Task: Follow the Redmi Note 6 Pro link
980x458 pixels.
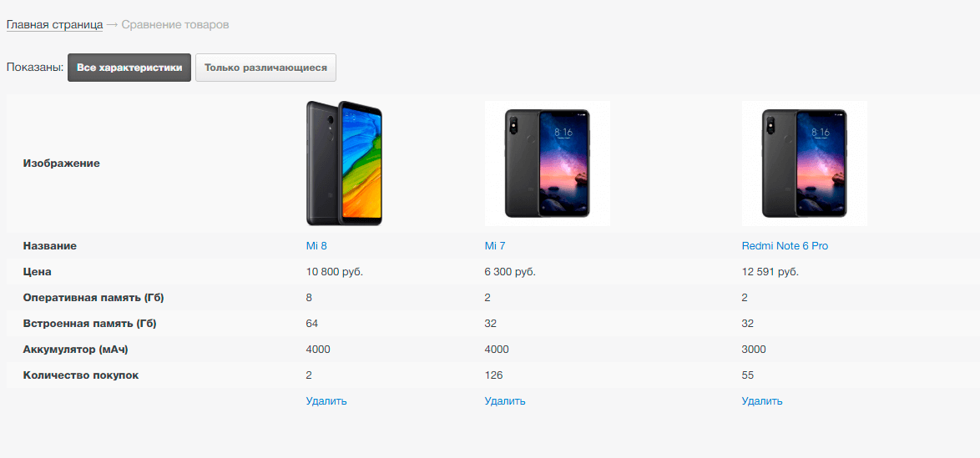Action: 785,246
